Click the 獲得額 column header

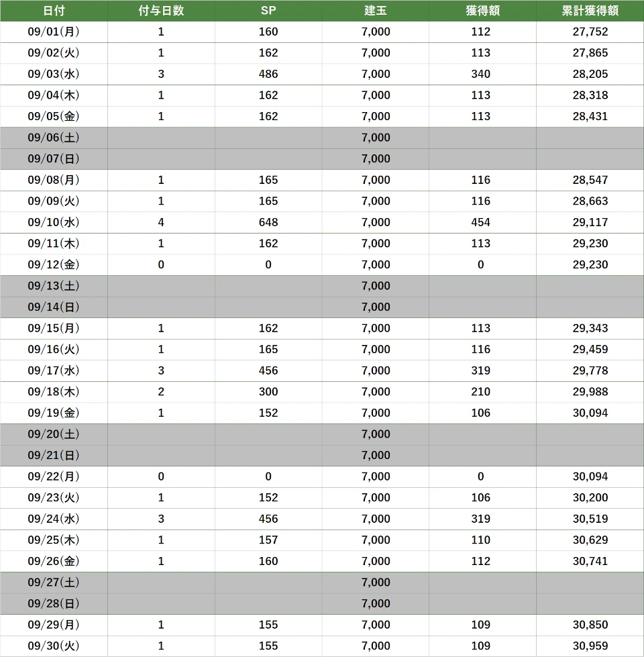[481, 11]
